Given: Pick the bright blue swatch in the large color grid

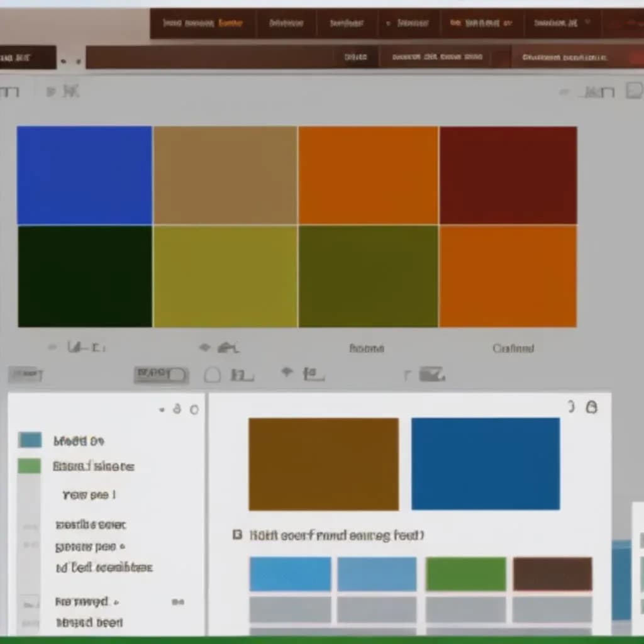Looking at the screenshot, I should coord(84,175).
